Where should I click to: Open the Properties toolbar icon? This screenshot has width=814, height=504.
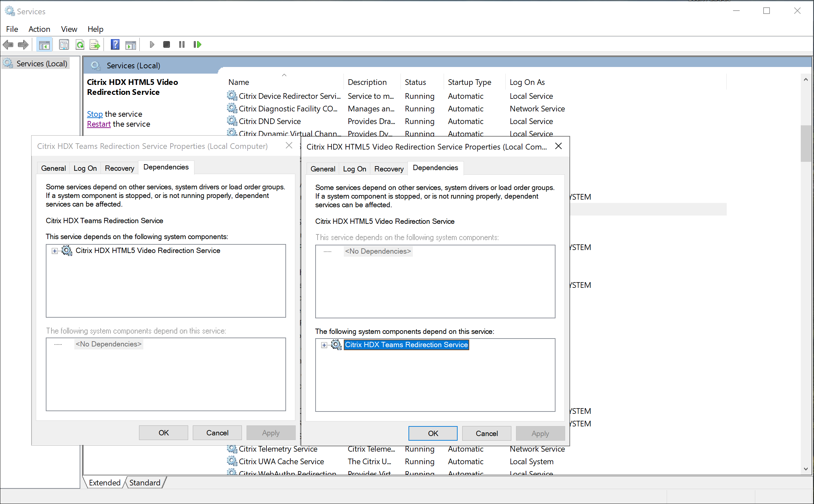[x=64, y=44]
